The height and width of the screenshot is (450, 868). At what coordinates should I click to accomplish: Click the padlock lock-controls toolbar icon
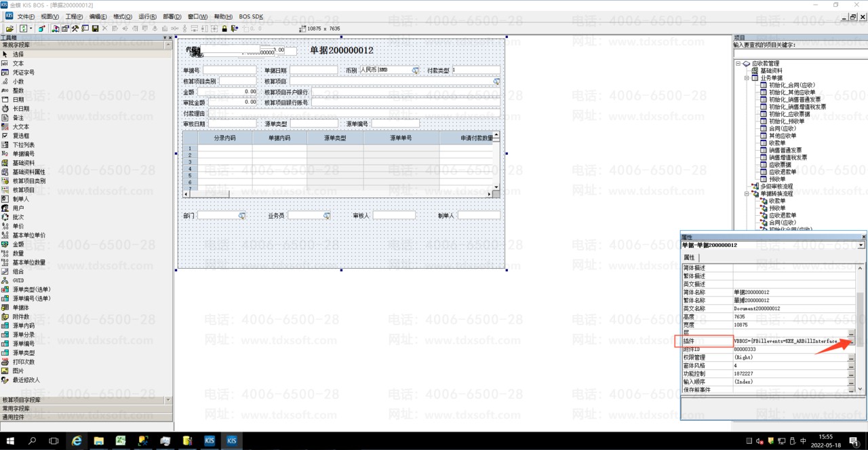pos(224,29)
